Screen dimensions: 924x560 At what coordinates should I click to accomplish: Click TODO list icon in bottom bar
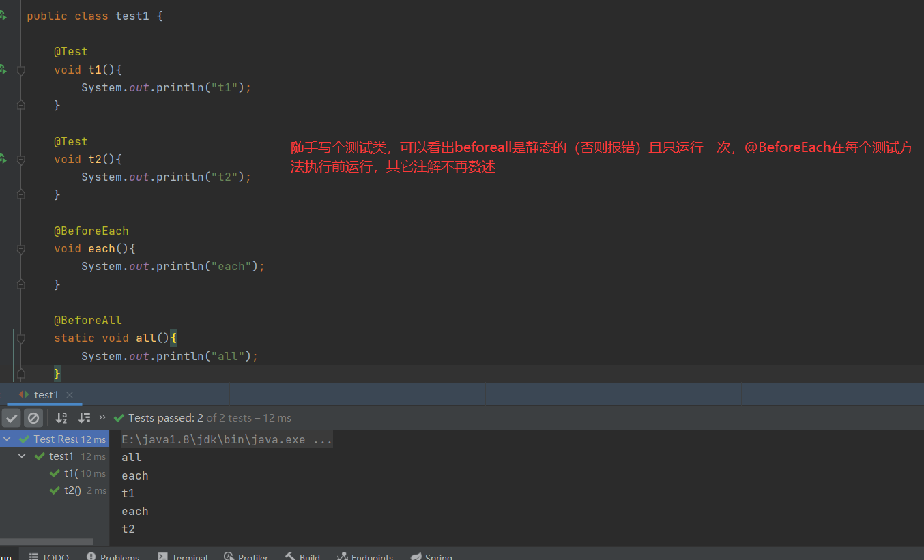point(33,557)
